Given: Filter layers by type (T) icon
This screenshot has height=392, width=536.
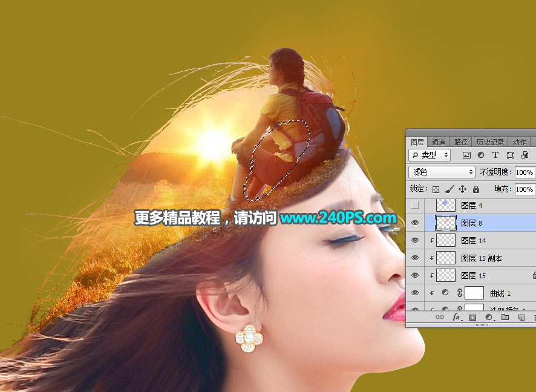Looking at the screenshot, I should point(495,155).
